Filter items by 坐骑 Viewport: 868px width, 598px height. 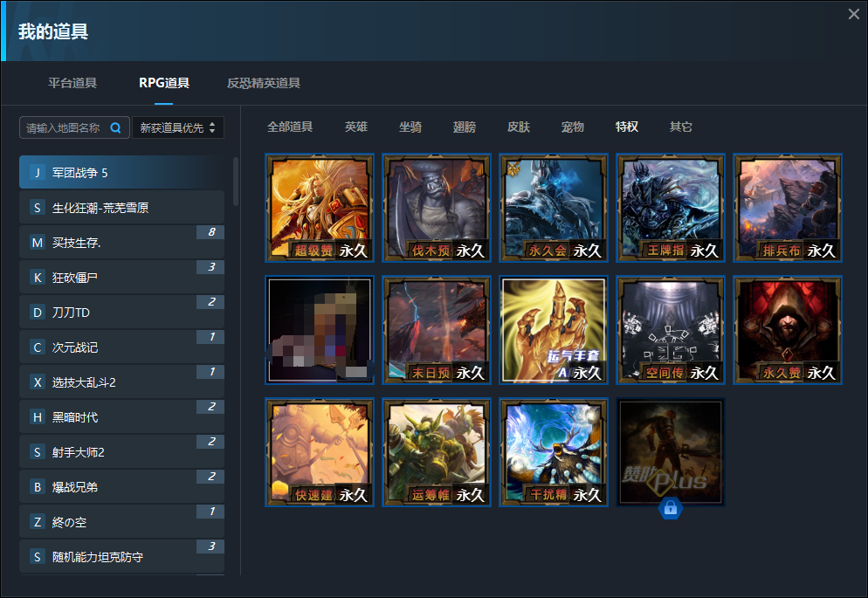410,127
